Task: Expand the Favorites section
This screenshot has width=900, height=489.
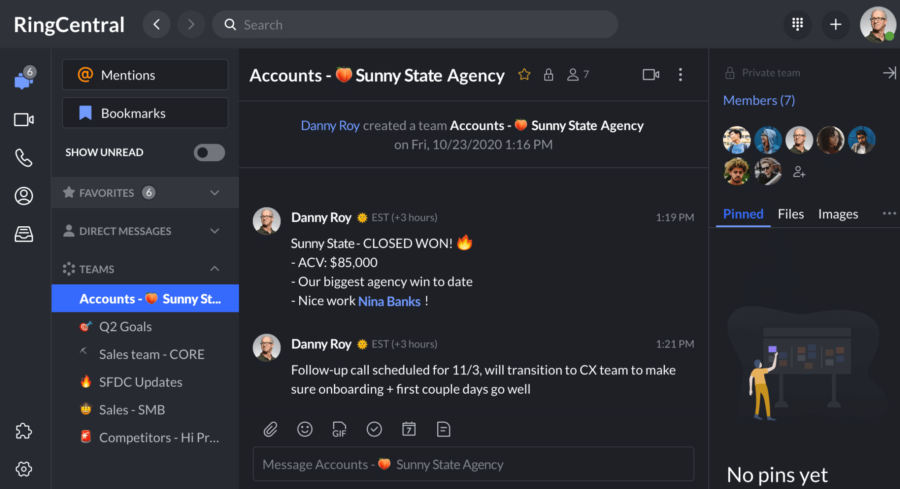Action: (x=214, y=192)
